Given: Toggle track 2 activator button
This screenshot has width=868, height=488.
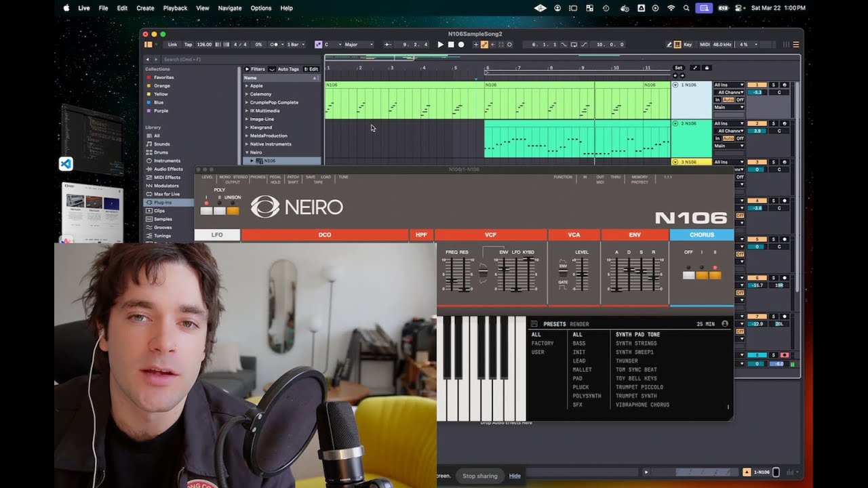Looking at the screenshot, I should tap(757, 123).
